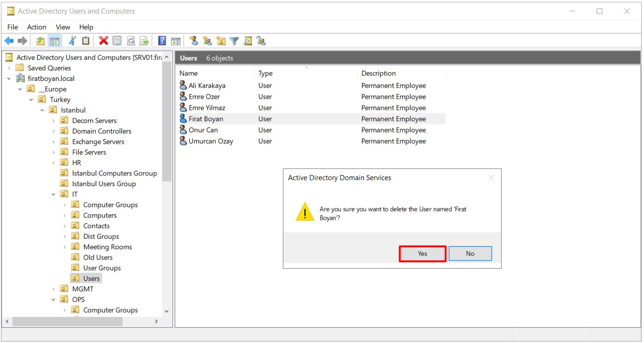
Task: Expand the HR organizational unit
Action: [53, 163]
